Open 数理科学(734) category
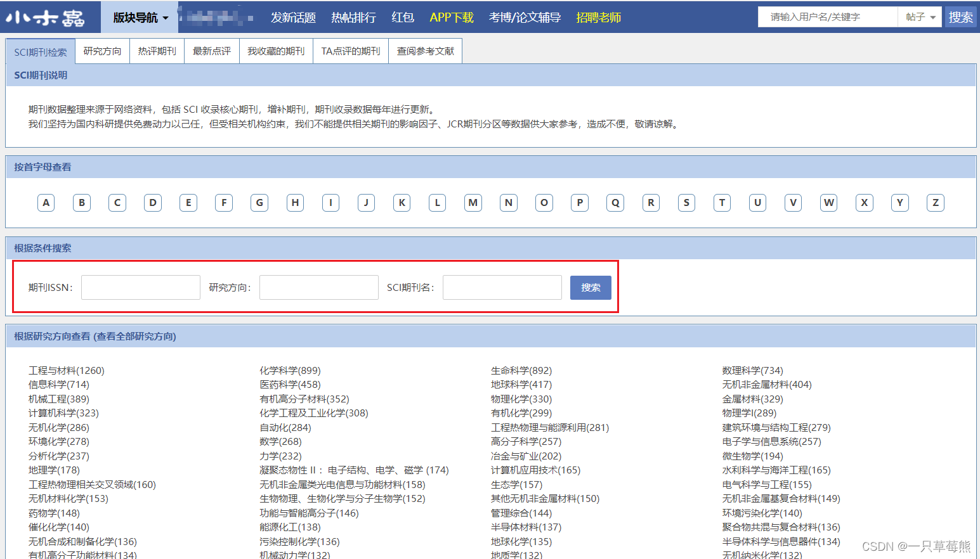The height and width of the screenshot is (559, 980). 752,371
